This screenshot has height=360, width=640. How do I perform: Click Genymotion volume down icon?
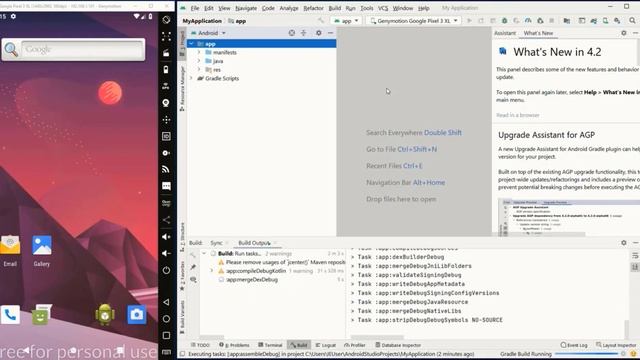click(x=166, y=253)
